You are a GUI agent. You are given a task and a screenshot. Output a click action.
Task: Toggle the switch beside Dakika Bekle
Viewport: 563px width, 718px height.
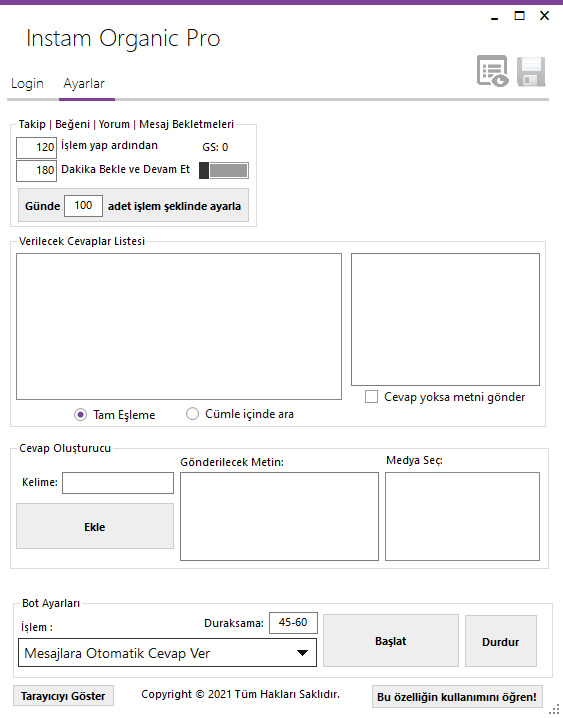224,170
